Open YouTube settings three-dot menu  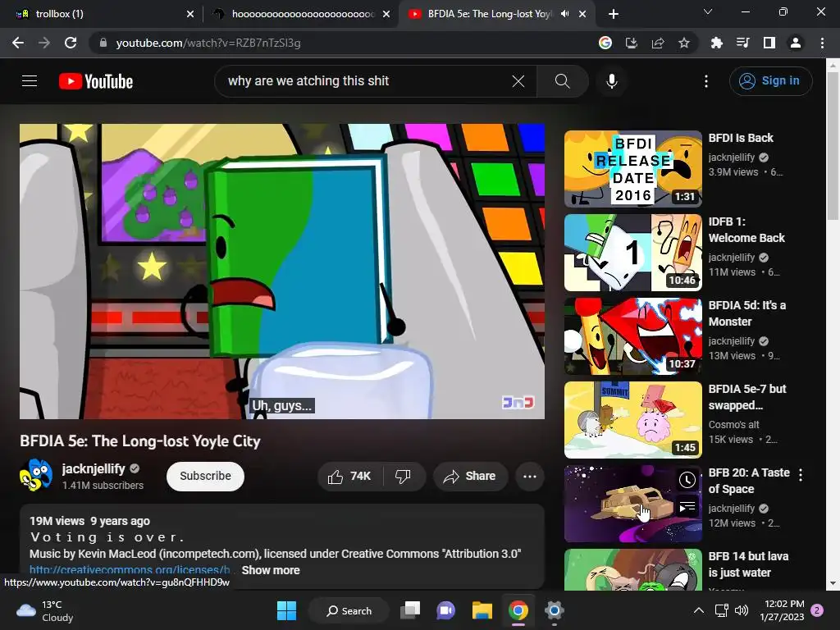[706, 81]
